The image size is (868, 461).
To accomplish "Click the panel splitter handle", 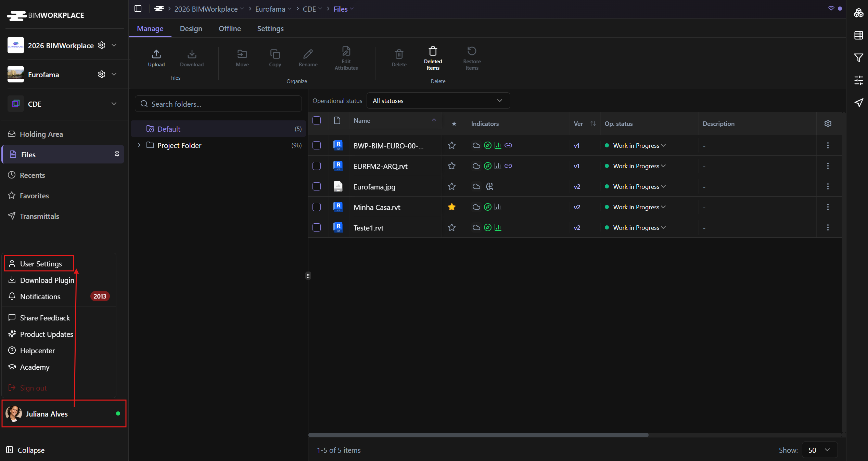I will tap(308, 276).
